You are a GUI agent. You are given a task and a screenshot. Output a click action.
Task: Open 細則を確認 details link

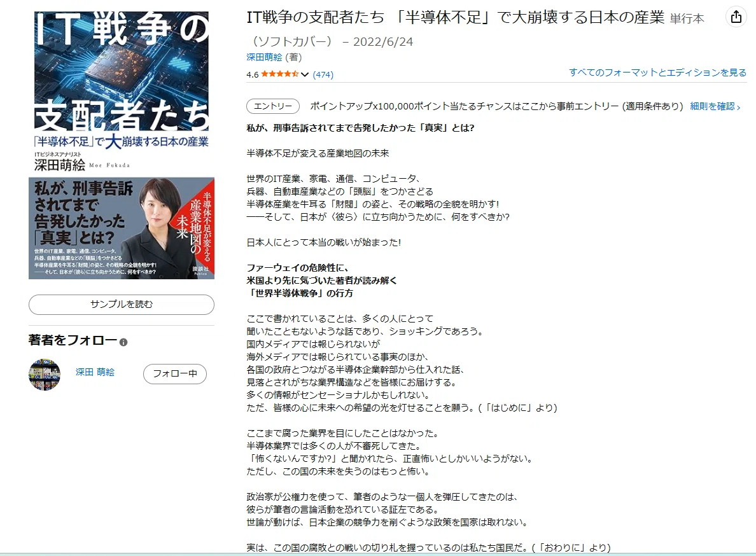[715, 106]
